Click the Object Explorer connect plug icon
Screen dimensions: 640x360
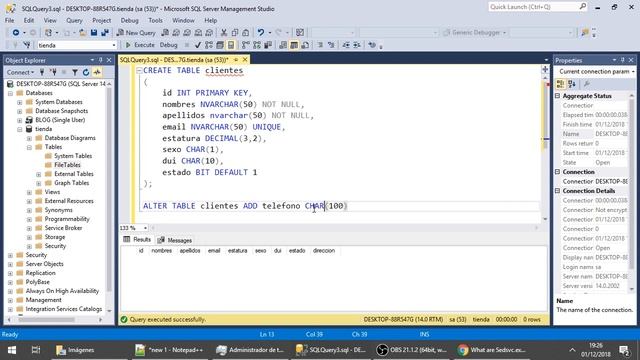point(42,72)
